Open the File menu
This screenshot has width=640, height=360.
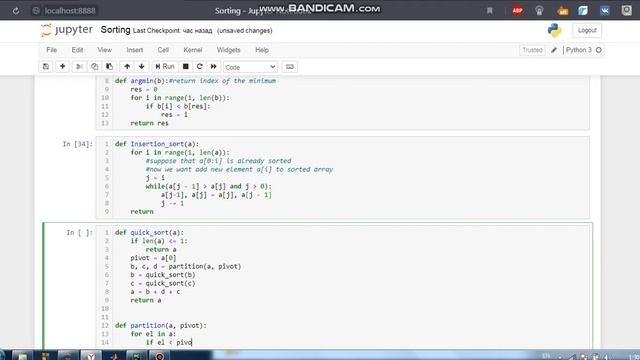(51, 50)
